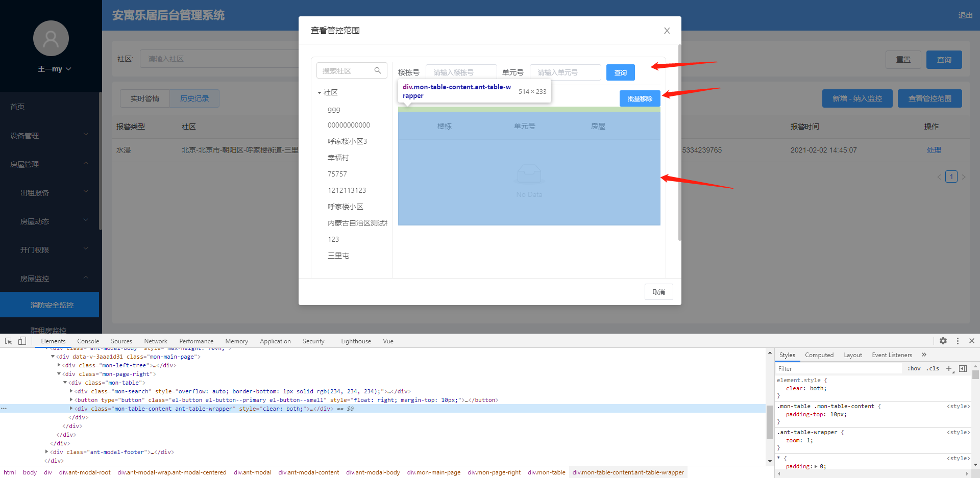The width and height of the screenshot is (980, 478).
Task: Collapse 房屋监控 sidebar submenu
Action: (x=50, y=278)
